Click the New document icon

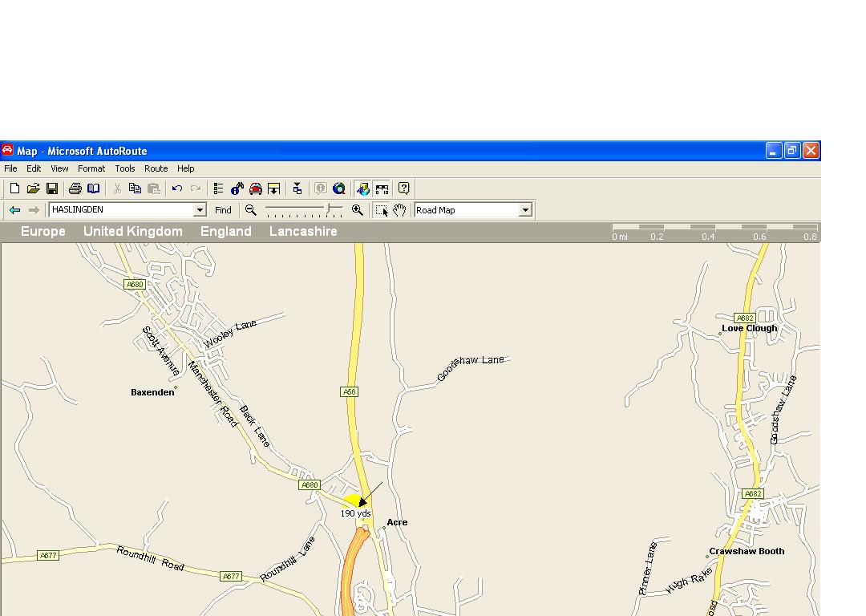coord(14,188)
